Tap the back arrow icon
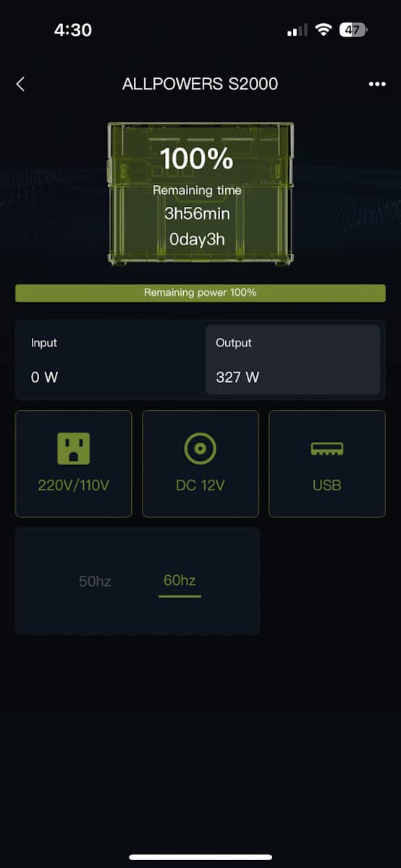The image size is (401, 868). point(20,84)
